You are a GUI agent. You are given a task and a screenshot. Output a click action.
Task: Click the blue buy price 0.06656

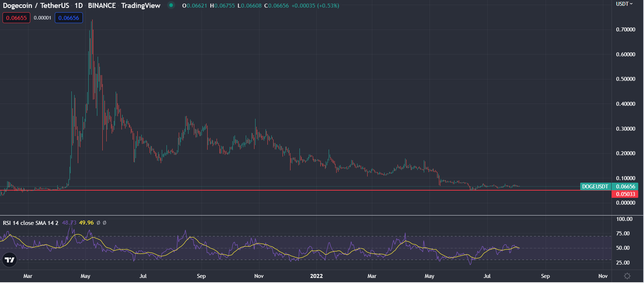point(69,18)
